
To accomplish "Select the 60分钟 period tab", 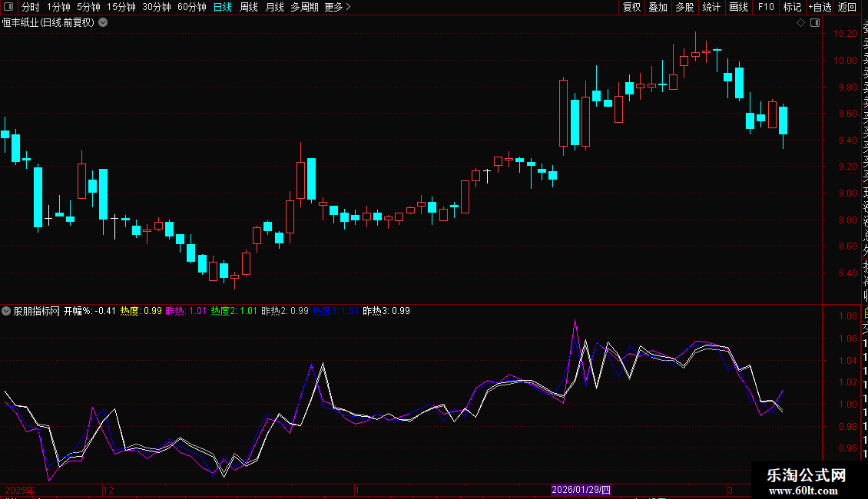I will tap(191, 7).
